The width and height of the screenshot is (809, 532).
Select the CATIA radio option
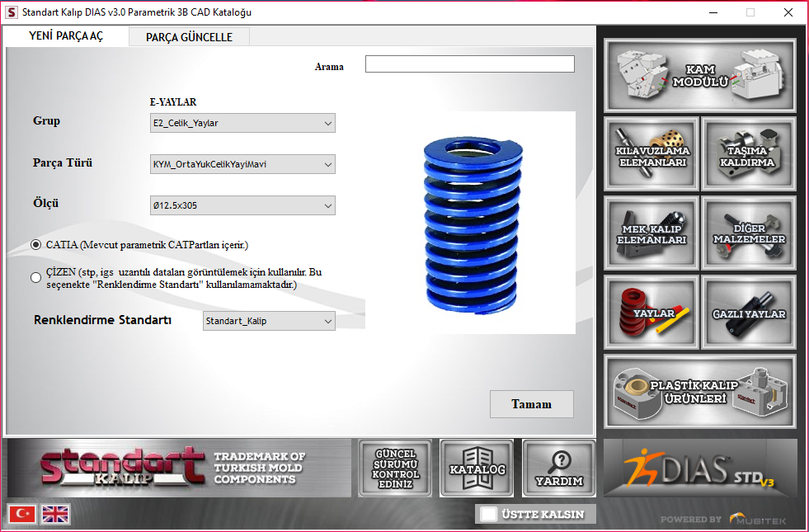tap(35, 245)
